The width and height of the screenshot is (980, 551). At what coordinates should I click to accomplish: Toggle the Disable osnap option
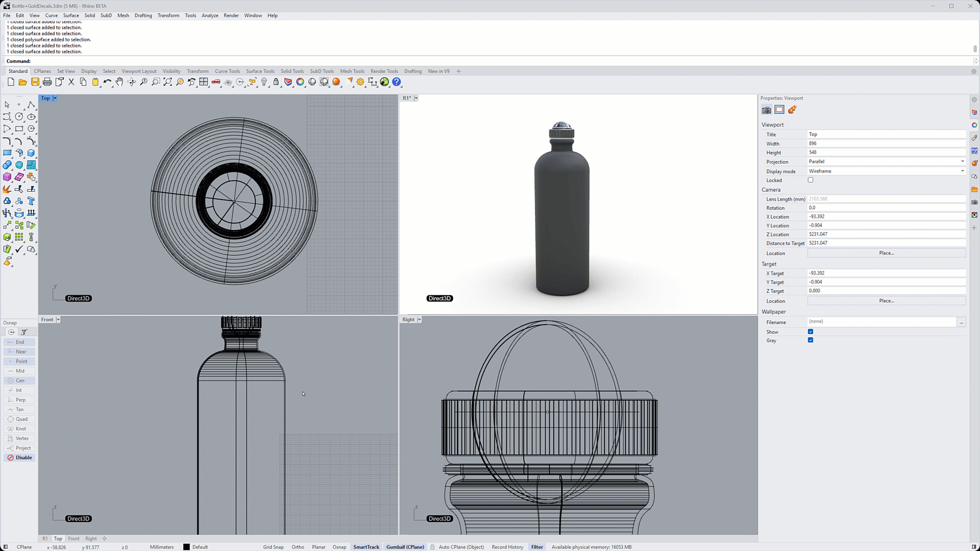19,458
